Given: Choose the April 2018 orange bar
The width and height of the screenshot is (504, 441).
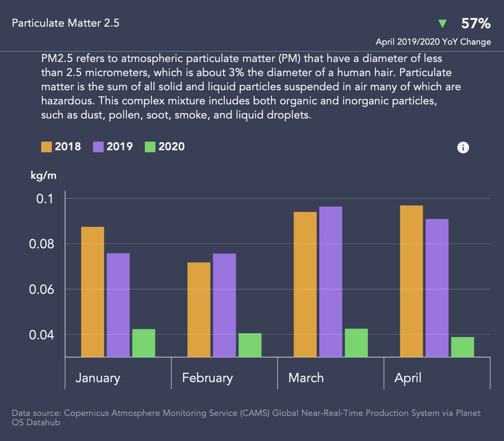Looking at the screenshot, I should (411, 281).
